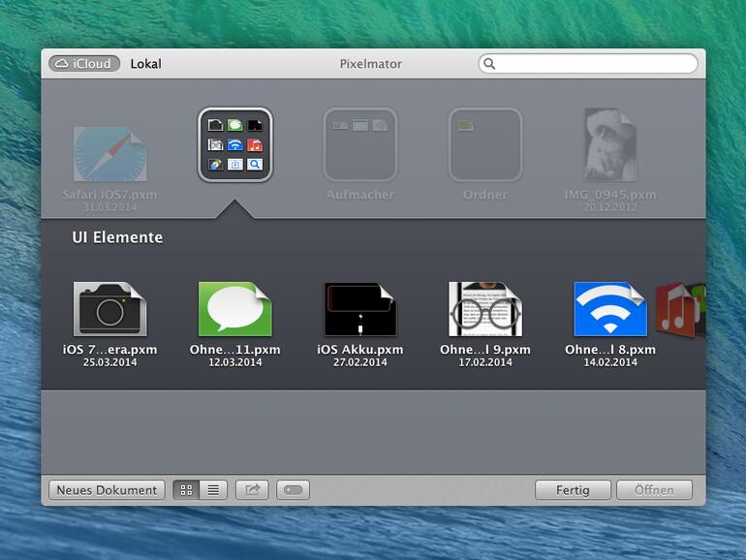Screen dimensions: 746x560
Task: Expand the Aufmacher folder
Action: (359, 145)
